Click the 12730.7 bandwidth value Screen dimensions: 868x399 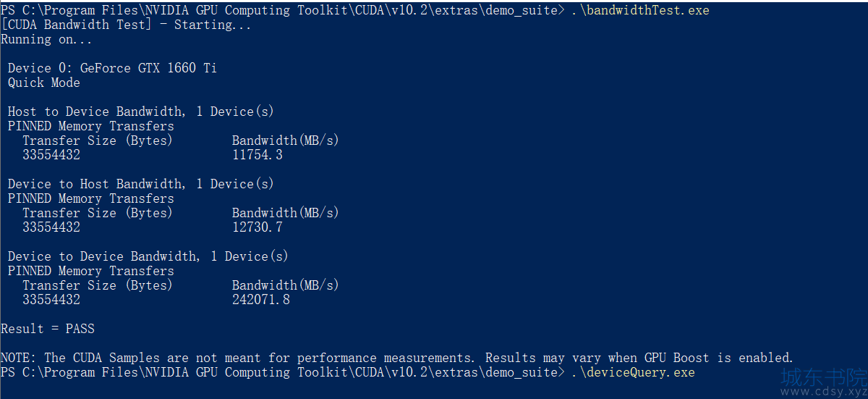click(x=258, y=227)
